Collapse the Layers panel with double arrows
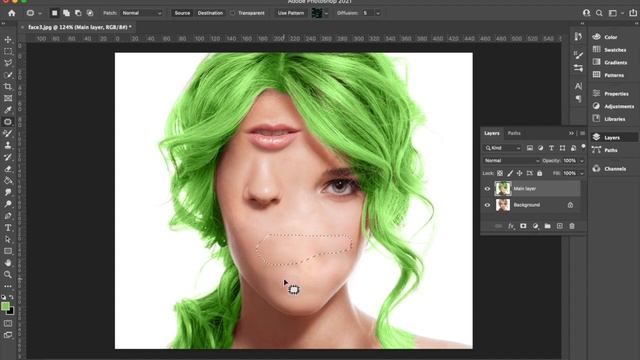The image size is (640, 360). coord(571,133)
